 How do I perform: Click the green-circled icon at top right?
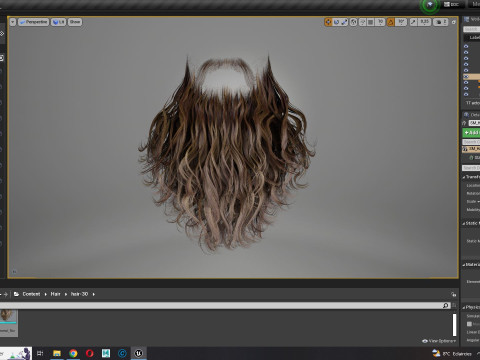(430, 5)
